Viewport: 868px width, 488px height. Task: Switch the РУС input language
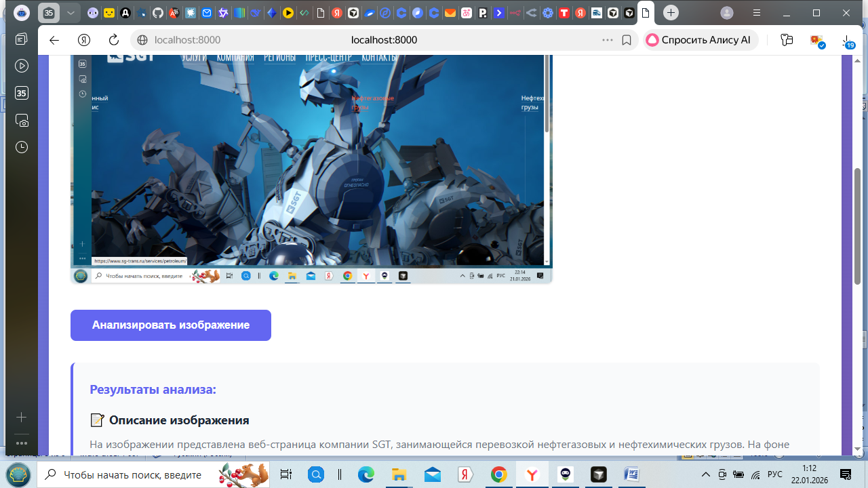[775, 474]
